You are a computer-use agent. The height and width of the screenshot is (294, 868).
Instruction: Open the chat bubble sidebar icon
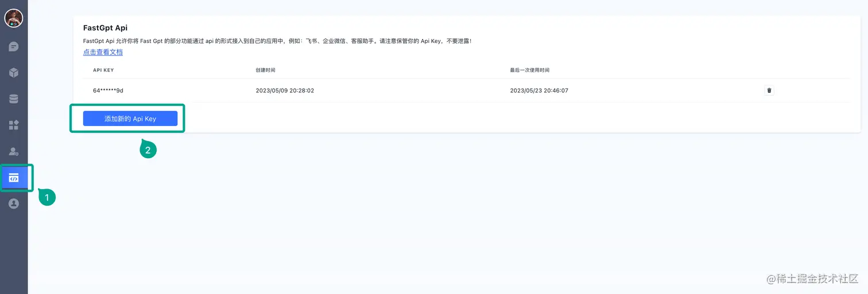[14, 47]
